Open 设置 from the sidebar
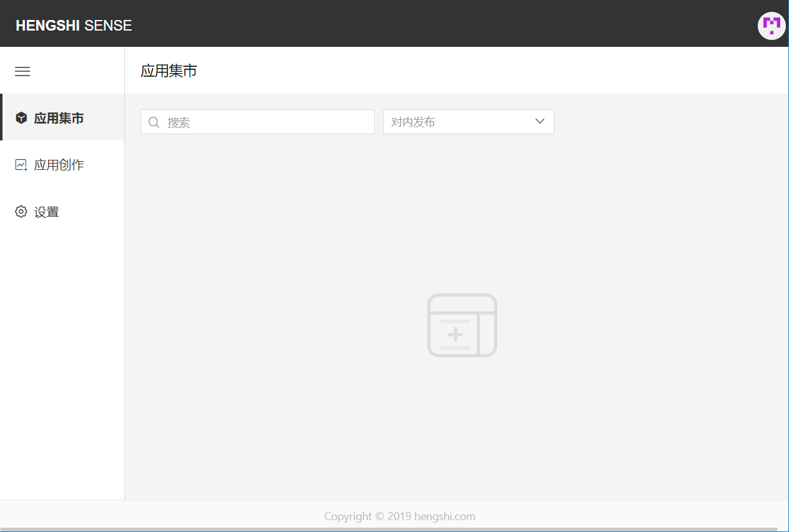Screen dimensions: 789x532 [62, 212]
